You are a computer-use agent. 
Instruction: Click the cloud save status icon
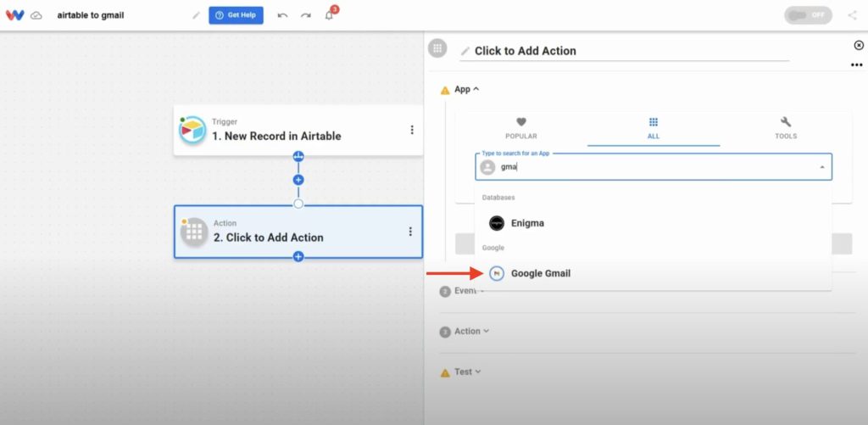coord(36,15)
